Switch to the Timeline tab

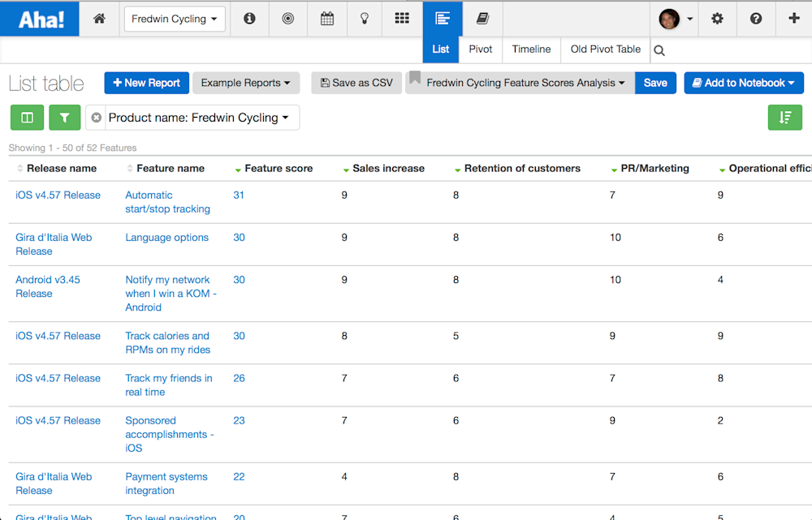click(x=531, y=49)
